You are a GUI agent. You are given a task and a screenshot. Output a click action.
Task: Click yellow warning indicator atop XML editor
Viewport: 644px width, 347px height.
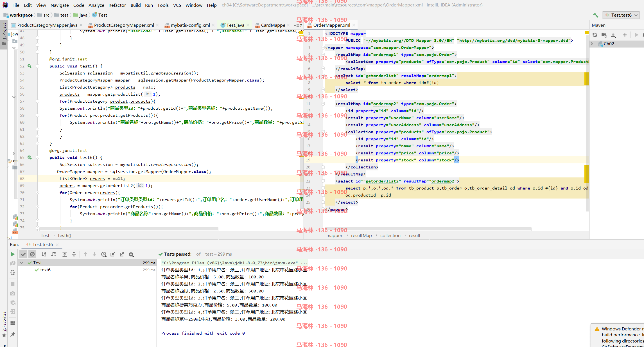point(587,33)
